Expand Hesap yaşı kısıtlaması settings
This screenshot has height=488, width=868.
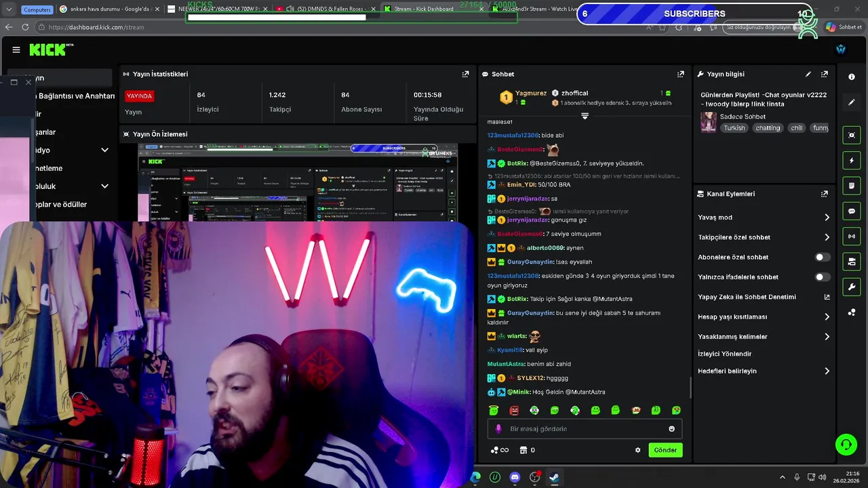coord(827,317)
